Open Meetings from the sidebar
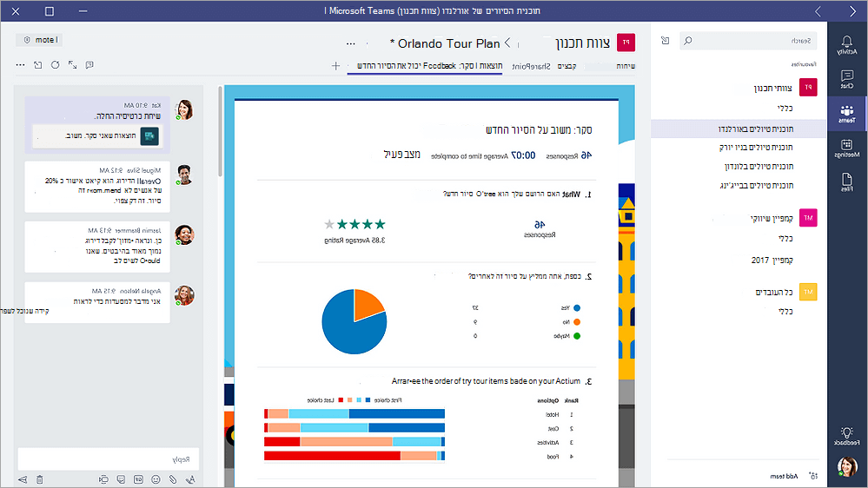868x488 pixels. [846, 148]
